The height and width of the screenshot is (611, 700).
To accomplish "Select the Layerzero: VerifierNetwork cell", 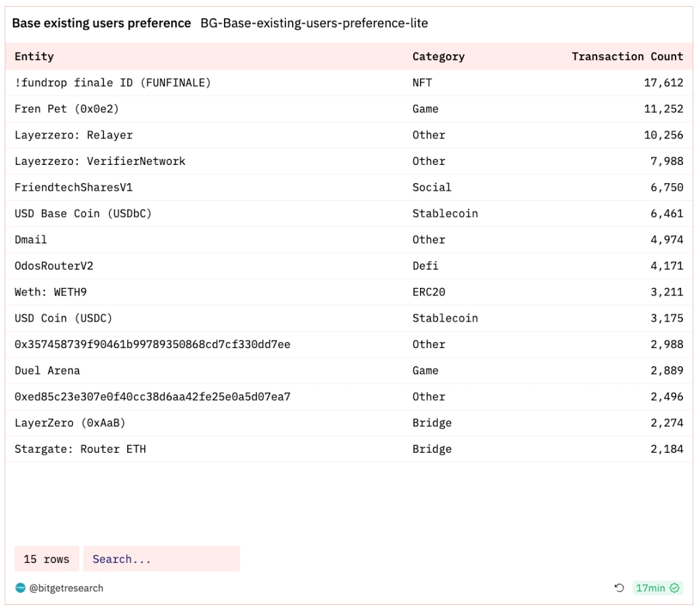I will tap(99, 161).
